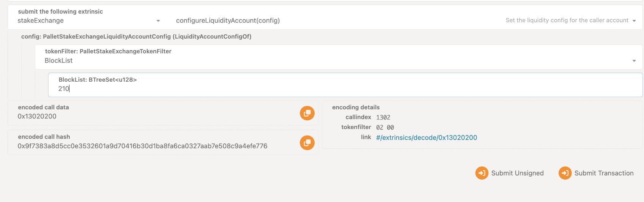Screen dimensions: 644x202
Task: Click the tokenFilter PalletStakeExchangeTokenFilter label
Action: click(x=108, y=51)
